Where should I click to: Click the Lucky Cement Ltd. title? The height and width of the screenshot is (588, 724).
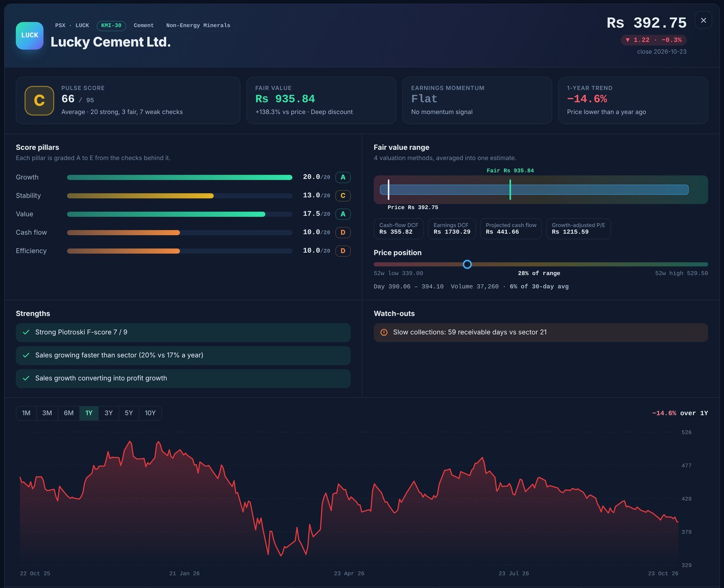click(x=110, y=42)
